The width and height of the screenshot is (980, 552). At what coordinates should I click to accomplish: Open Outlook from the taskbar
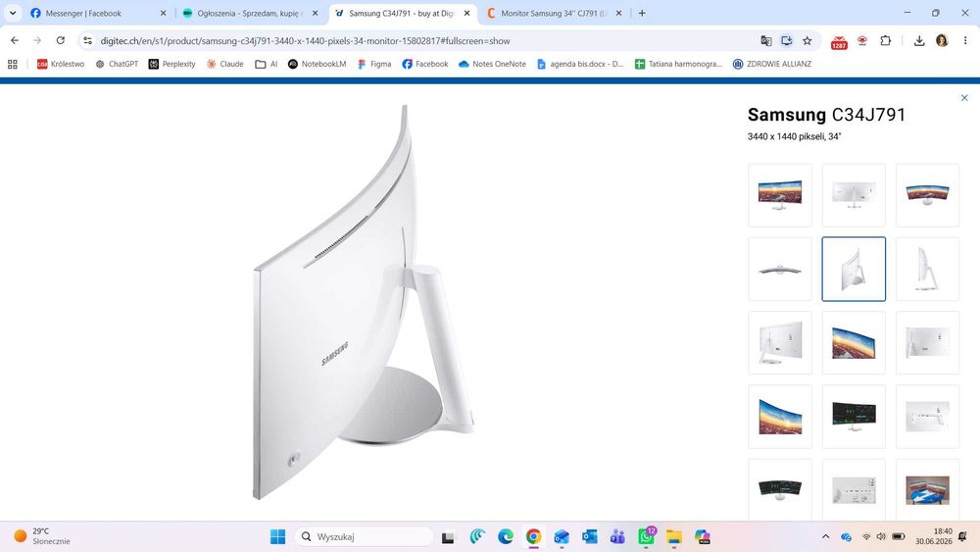pyautogui.click(x=589, y=536)
